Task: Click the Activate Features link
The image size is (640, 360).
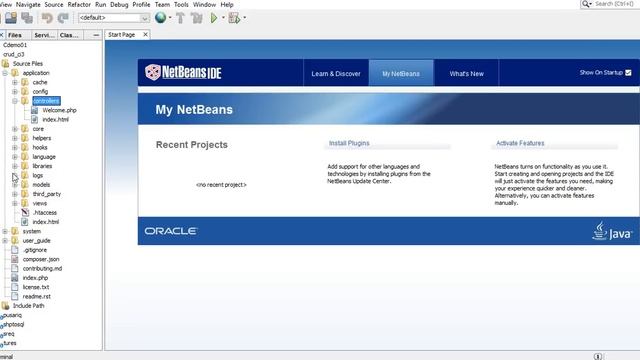Action: [x=520, y=143]
